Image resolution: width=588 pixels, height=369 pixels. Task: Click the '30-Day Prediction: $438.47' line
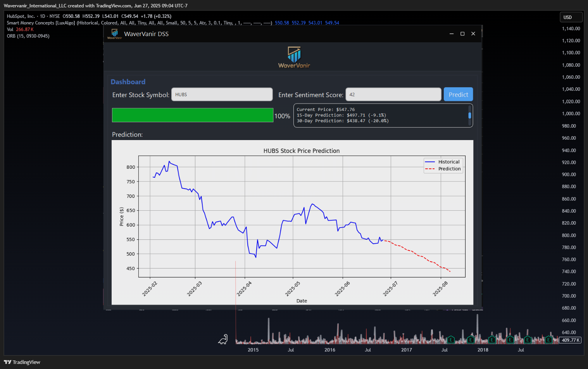[343, 121]
